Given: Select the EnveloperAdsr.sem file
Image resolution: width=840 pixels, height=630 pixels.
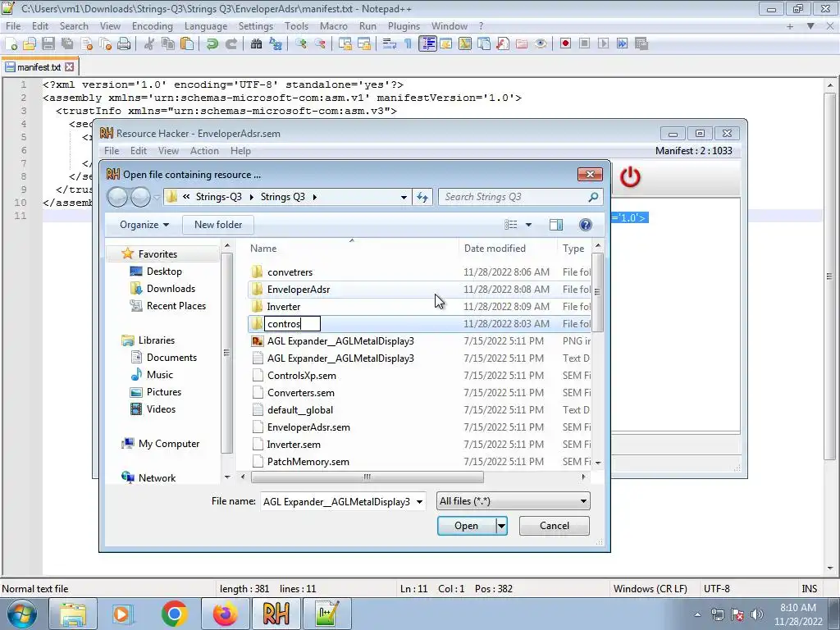Looking at the screenshot, I should 308,427.
